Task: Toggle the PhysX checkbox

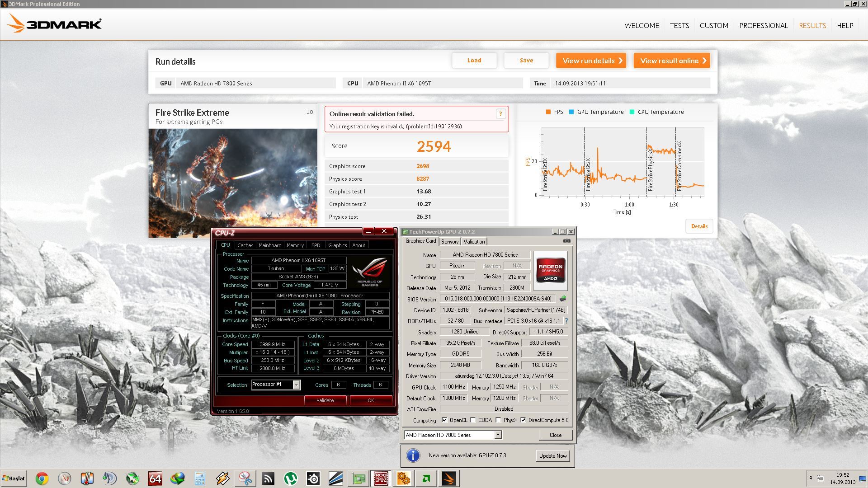Action: pos(498,420)
